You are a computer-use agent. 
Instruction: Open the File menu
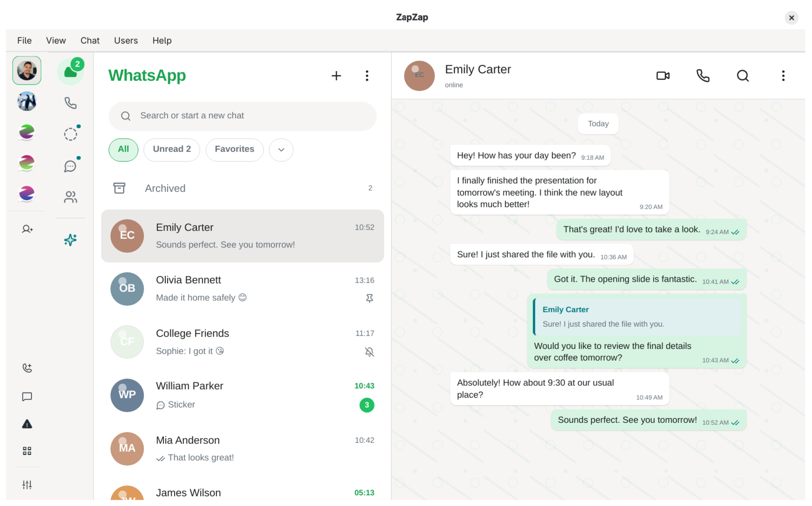click(24, 40)
